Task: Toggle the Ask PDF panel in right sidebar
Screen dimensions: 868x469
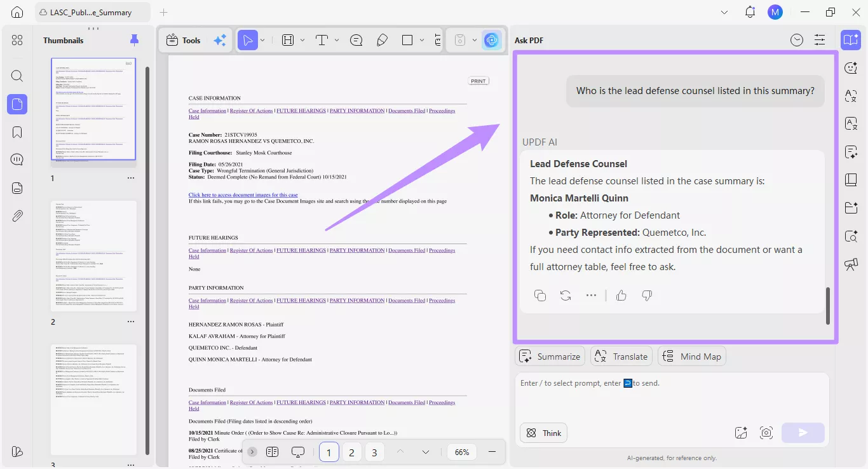Action: pos(851,40)
